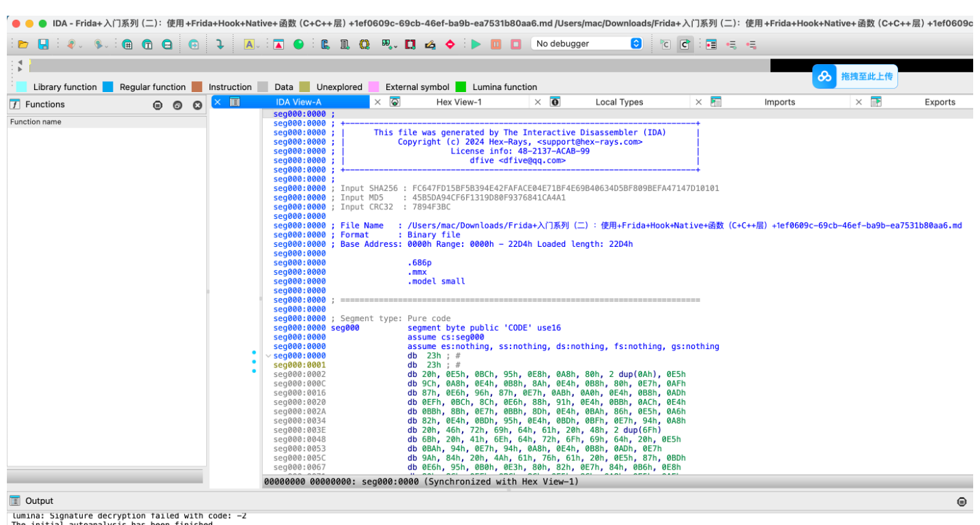The height and width of the screenshot is (525, 980).
Task: Save database with the floppy disk icon
Action: click(43, 44)
